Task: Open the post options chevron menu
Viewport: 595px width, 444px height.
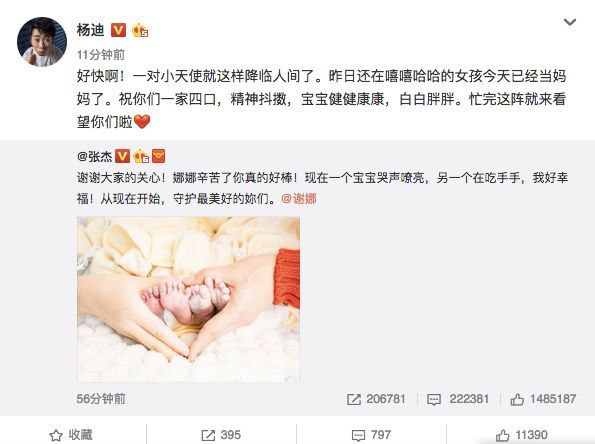Action: [570, 23]
